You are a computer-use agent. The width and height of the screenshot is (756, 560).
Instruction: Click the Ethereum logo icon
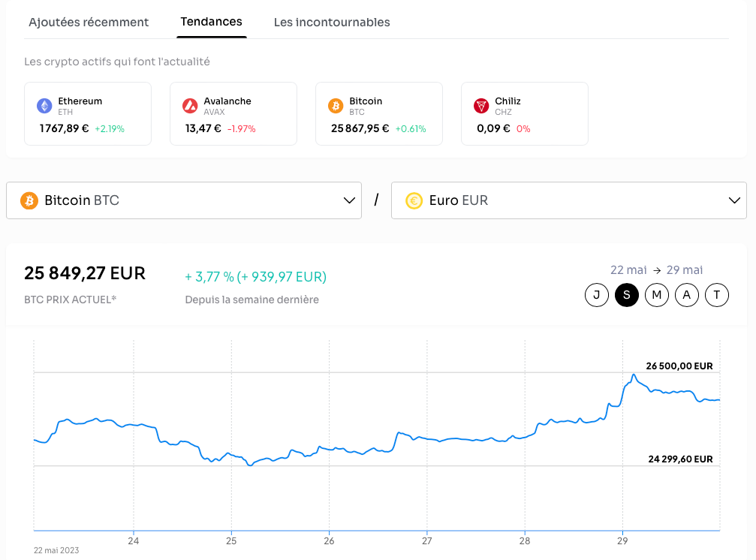44,106
